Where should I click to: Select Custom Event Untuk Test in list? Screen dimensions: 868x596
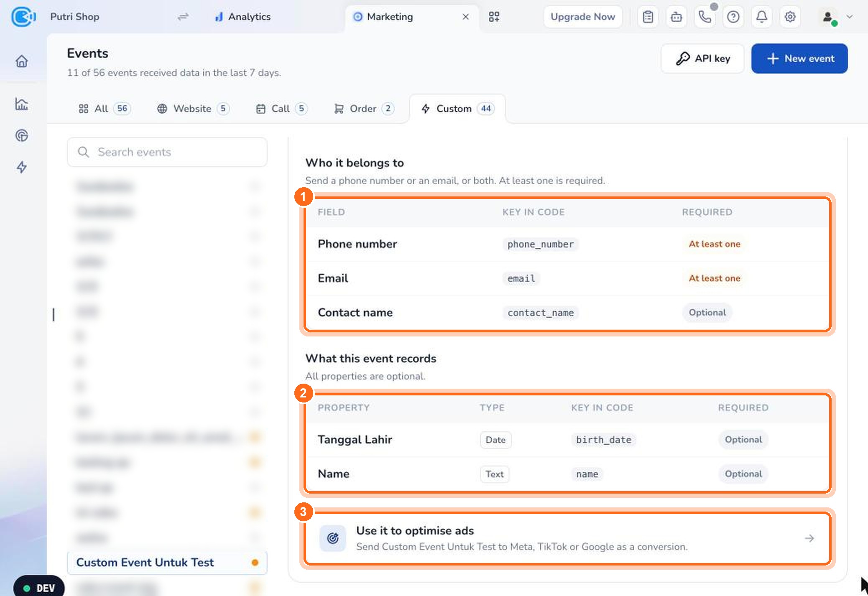(167, 563)
